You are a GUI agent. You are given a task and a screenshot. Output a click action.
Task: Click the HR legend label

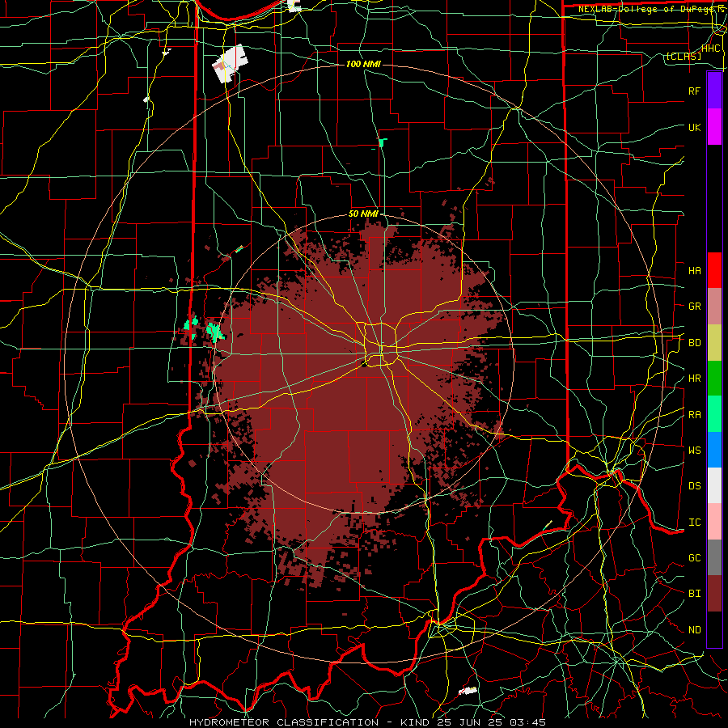694,379
